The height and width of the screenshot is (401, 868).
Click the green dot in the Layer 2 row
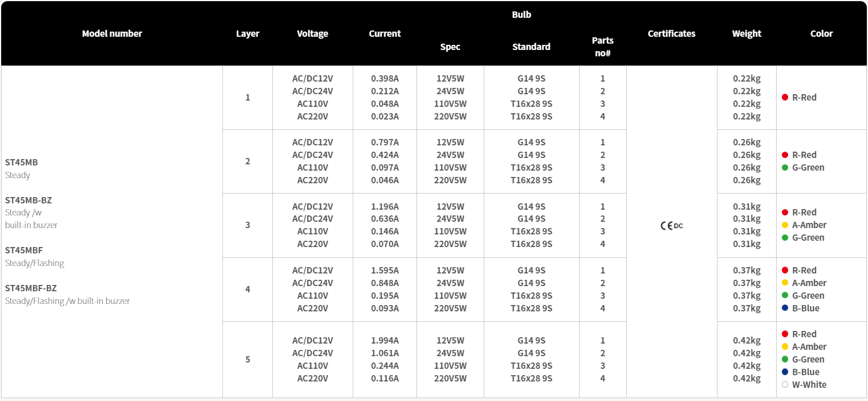tap(785, 168)
